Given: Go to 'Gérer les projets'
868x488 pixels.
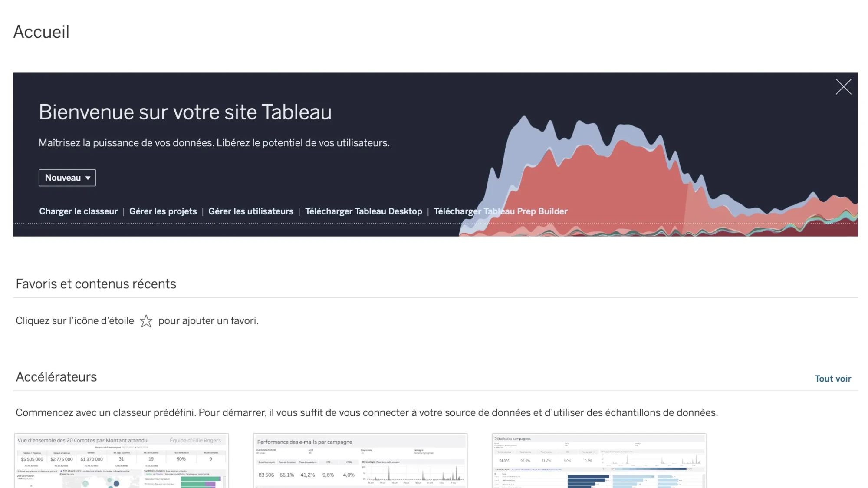Looking at the screenshot, I should click(x=163, y=211).
